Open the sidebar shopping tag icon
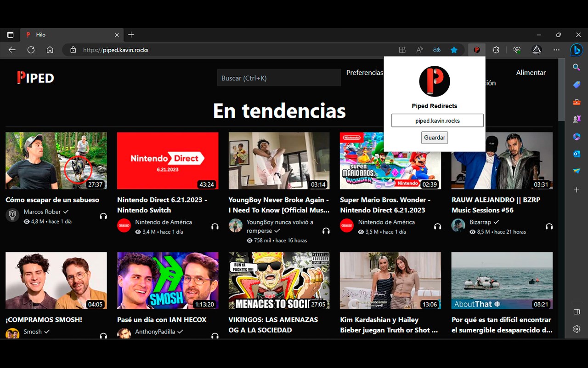 pos(577,85)
